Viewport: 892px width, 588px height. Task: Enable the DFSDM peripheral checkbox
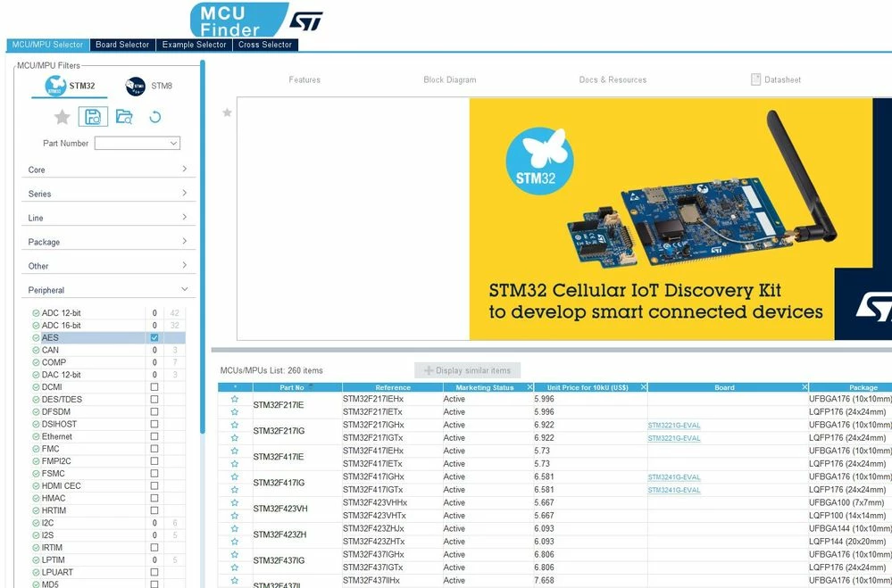pos(154,411)
